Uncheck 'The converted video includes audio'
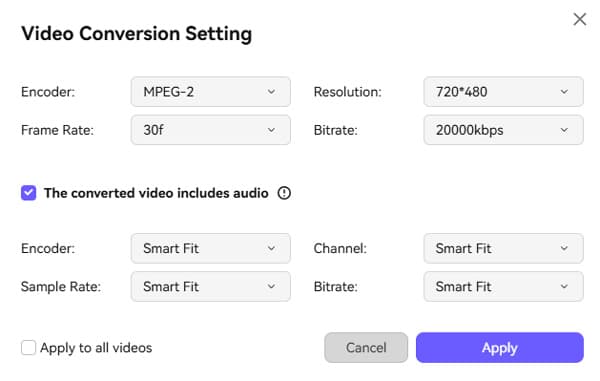Viewport: 600px width, 381px height. [x=29, y=193]
